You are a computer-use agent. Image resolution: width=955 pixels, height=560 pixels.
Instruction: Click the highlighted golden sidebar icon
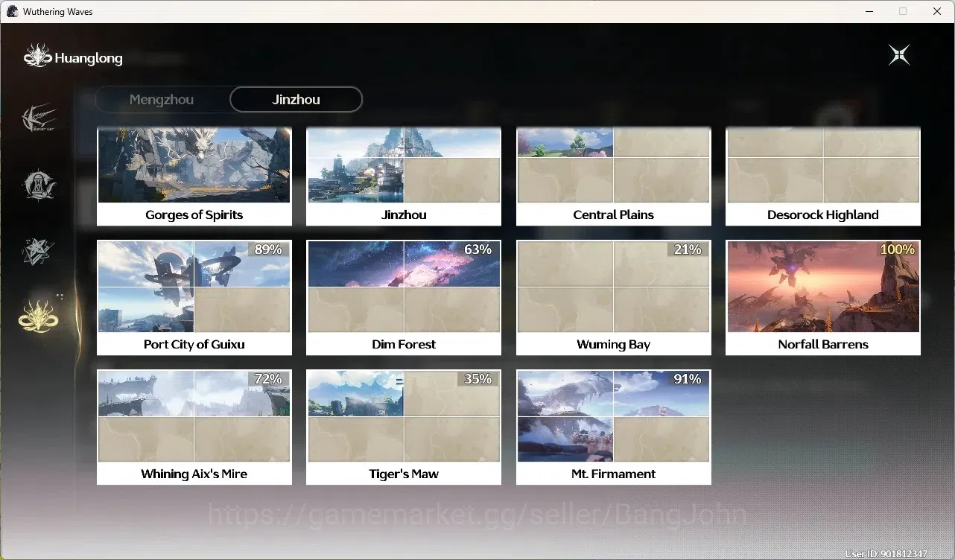[x=39, y=316]
